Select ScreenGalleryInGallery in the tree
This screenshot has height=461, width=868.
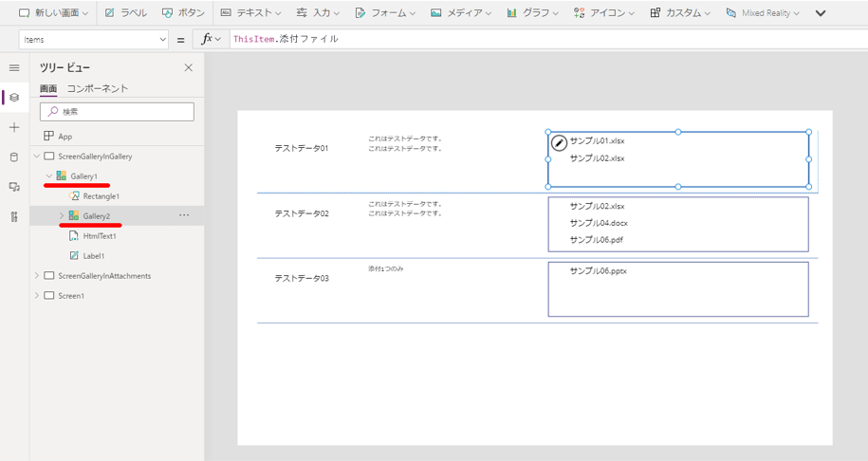click(95, 157)
